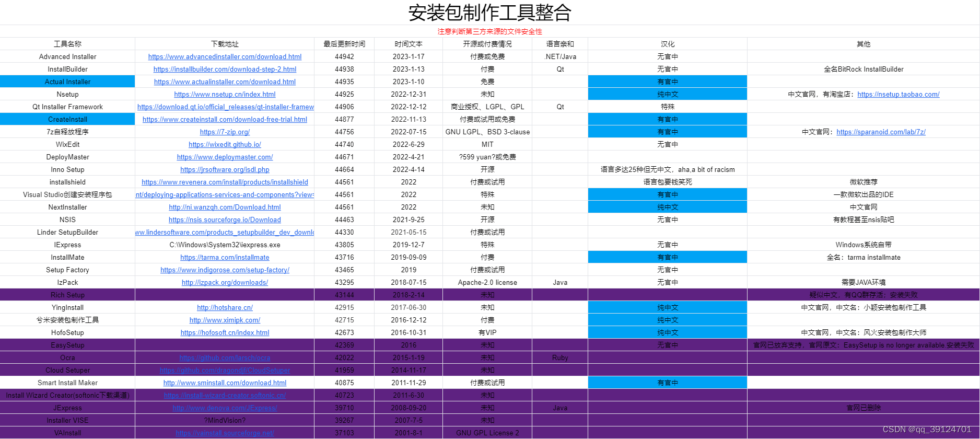The width and height of the screenshot is (980, 439).
Task: Select the Ruby language cell in Ocra row
Action: click(x=560, y=357)
